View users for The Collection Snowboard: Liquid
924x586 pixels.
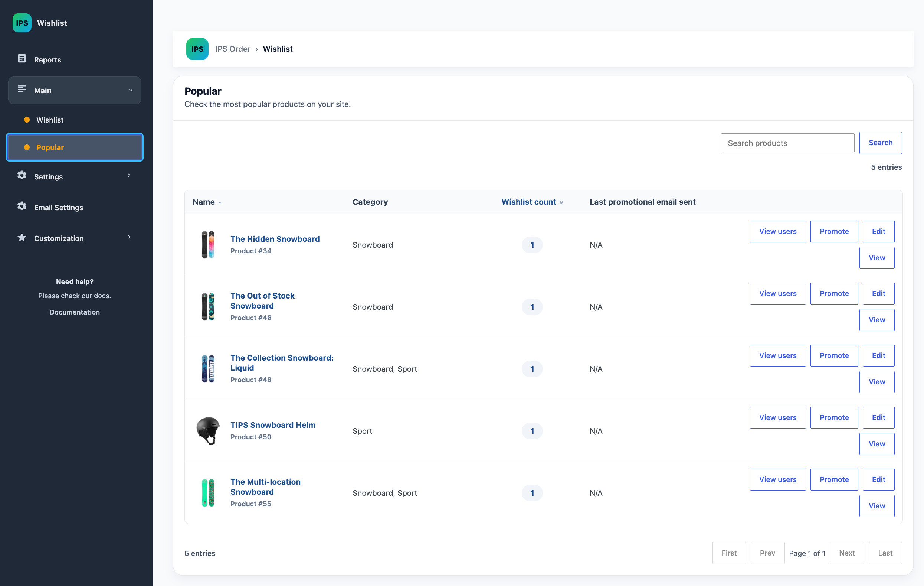[x=777, y=356]
